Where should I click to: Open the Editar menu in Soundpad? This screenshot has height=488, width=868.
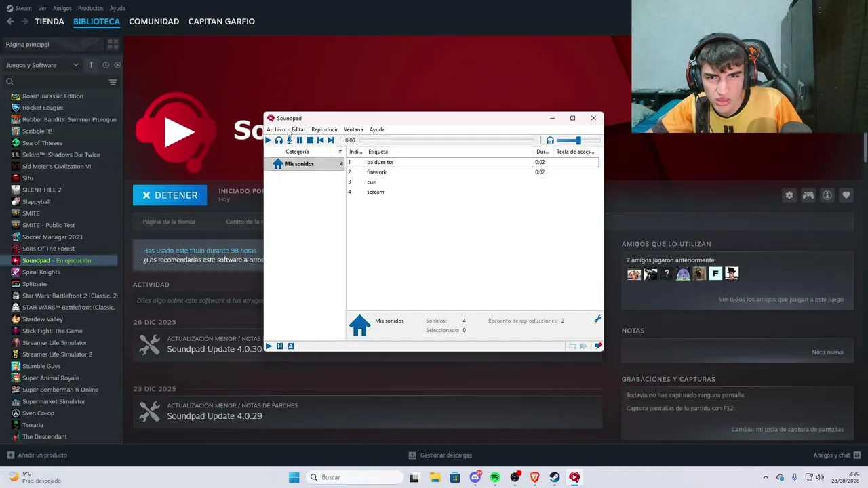tap(298, 129)
